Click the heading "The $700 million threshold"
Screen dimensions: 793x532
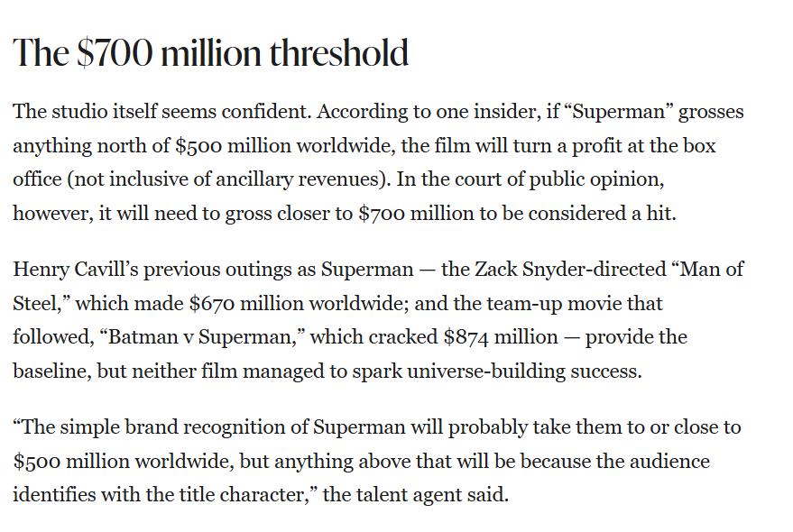coord(210,52)
